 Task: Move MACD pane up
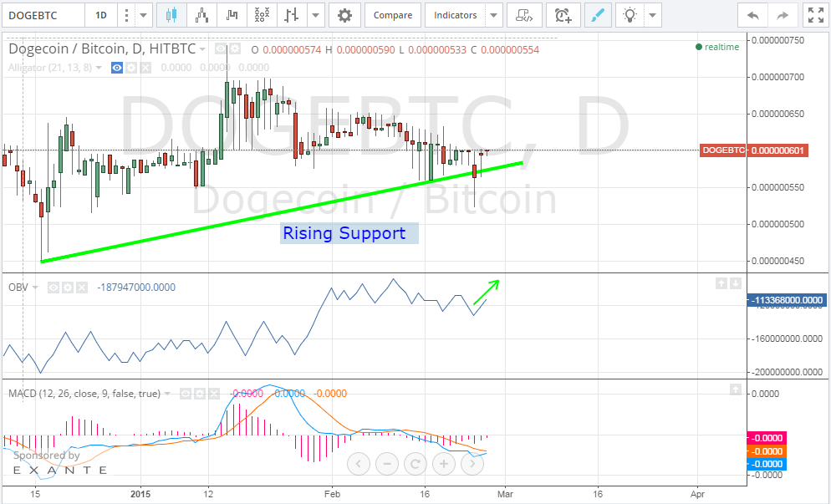736,389
